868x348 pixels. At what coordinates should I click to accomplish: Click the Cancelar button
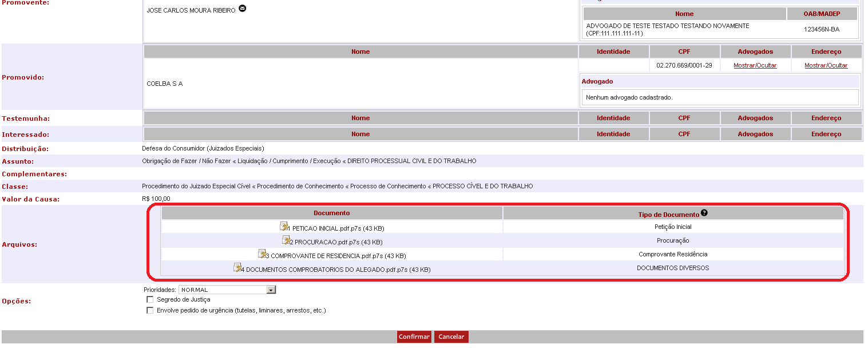pos(451,337)
